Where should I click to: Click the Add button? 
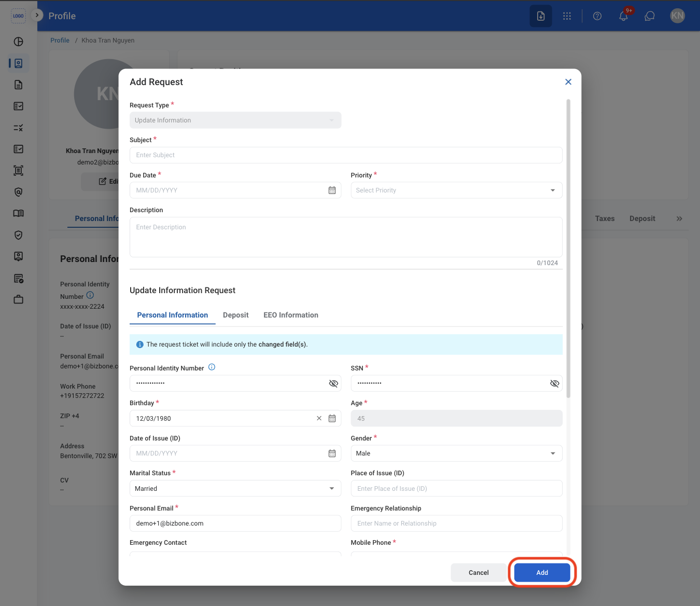pos(542,573)
